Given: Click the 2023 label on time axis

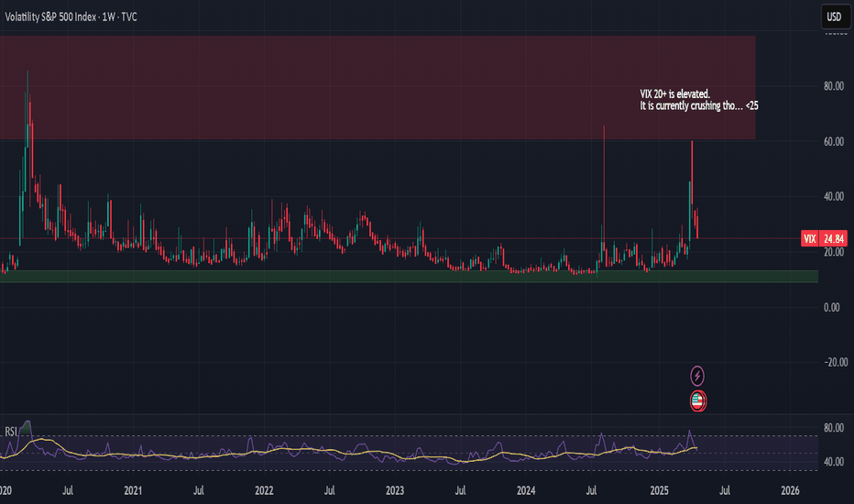Looking at the screenshot, I should click(x=395, y=490).
